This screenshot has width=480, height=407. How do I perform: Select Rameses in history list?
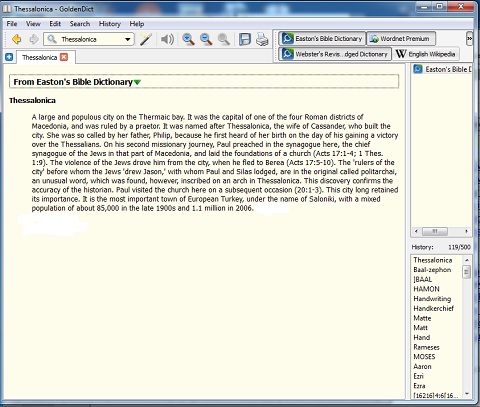[x=426, y=347]
